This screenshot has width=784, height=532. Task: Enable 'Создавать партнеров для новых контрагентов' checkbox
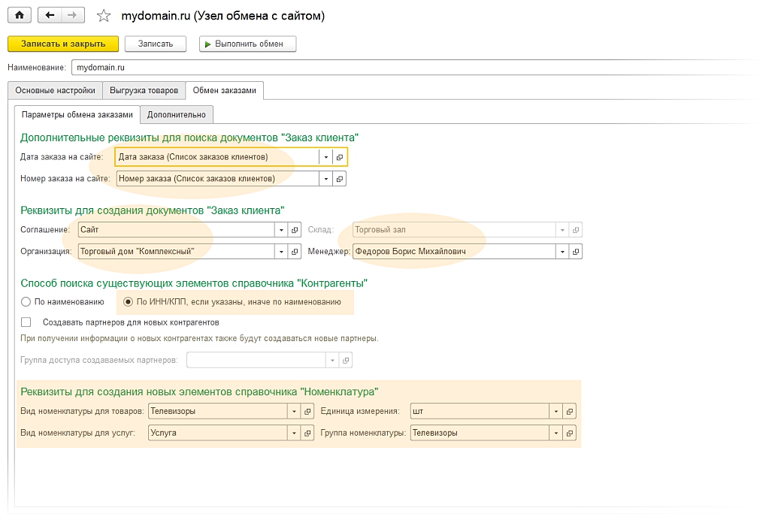[x=26, y=322]
